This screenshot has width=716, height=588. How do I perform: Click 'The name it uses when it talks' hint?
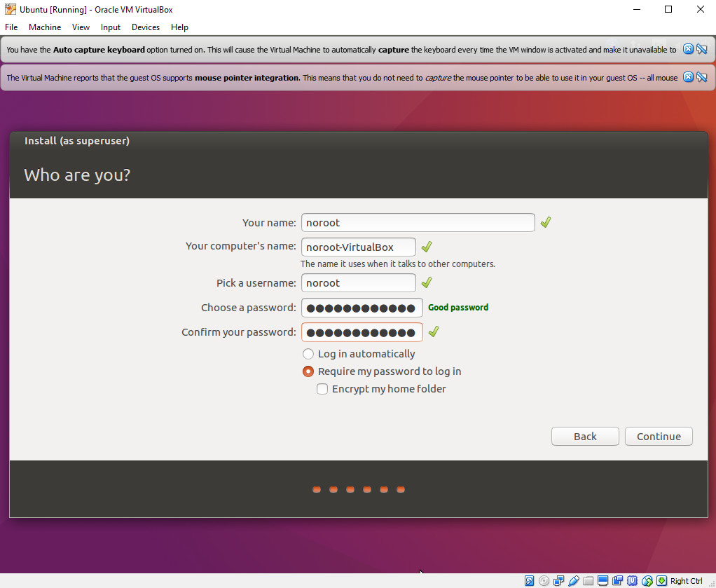398,264
